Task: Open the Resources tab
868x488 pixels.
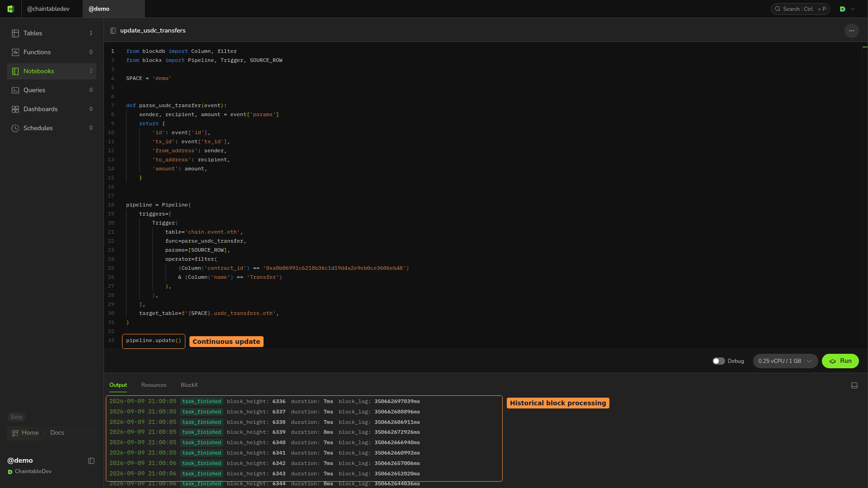Action: pos(154,385)
